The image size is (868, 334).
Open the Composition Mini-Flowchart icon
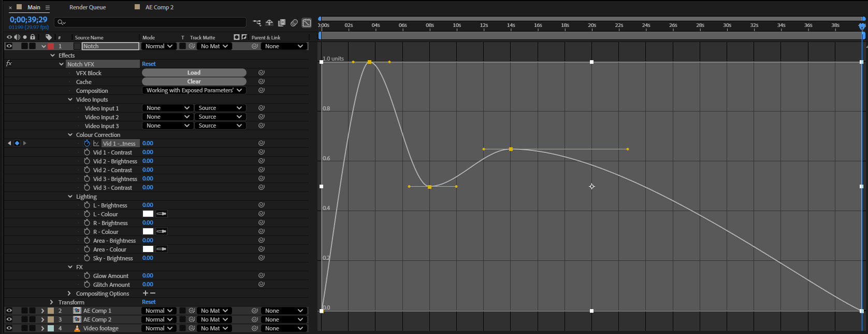[x=257, y=23]
